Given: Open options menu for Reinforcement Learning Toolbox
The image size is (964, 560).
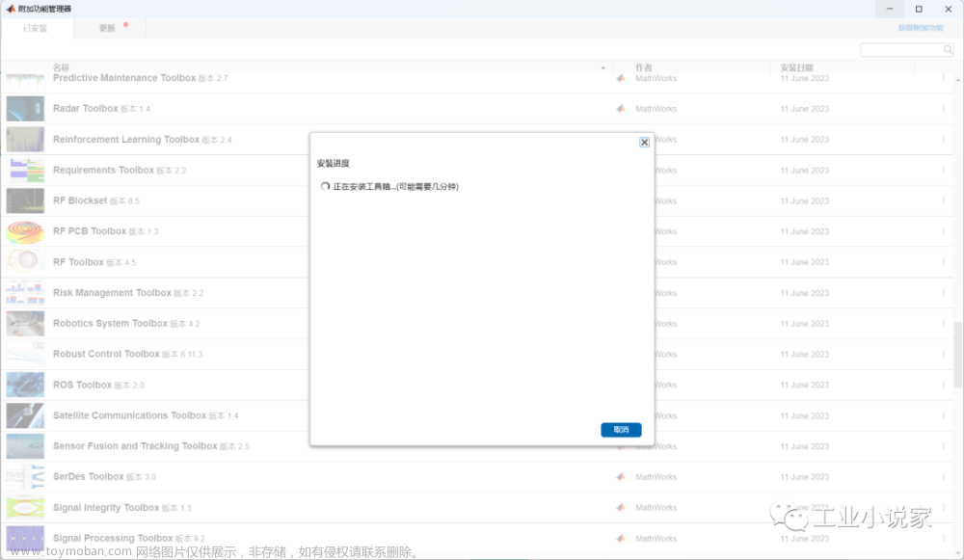Looking at the screenshot, I should (x=943, y=140).
